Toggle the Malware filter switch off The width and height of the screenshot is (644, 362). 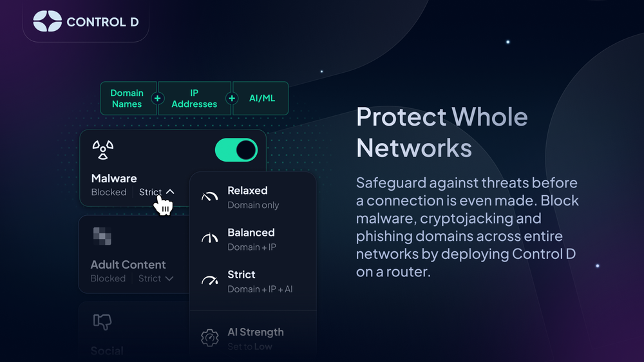[x=236, y=150]
